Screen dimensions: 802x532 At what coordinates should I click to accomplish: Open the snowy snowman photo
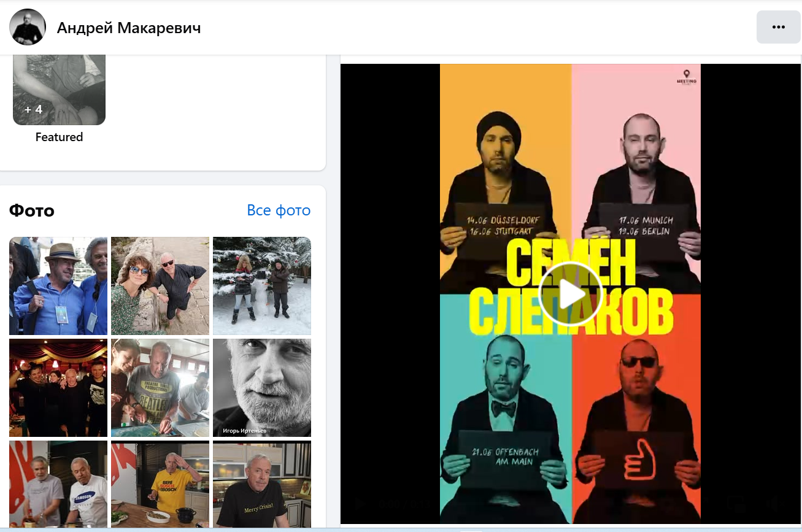coord(262,286)
